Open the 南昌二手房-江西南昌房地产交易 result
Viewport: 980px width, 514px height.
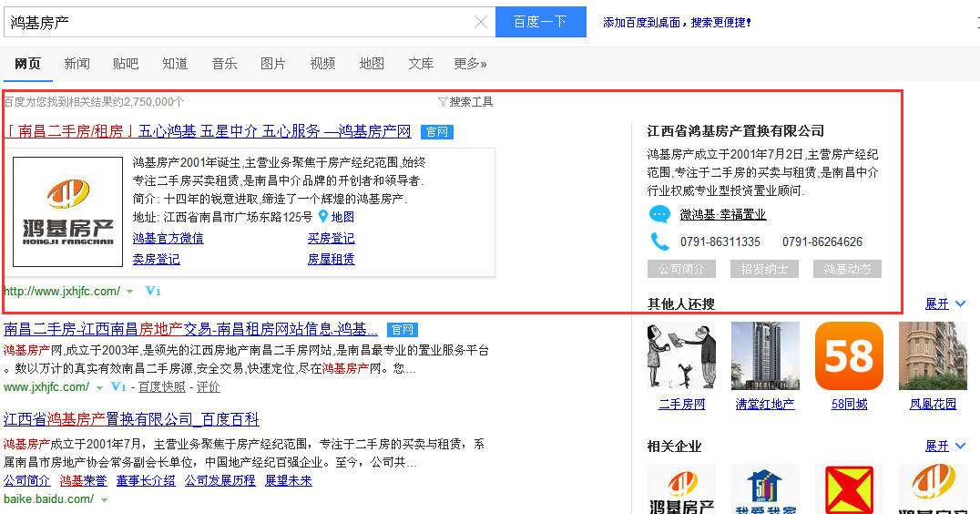[x=190, y=329]
